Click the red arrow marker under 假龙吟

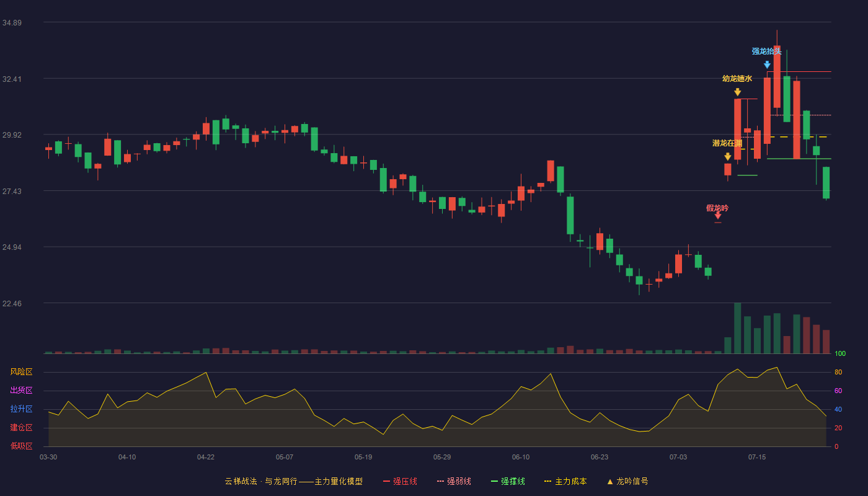point(717,216)
